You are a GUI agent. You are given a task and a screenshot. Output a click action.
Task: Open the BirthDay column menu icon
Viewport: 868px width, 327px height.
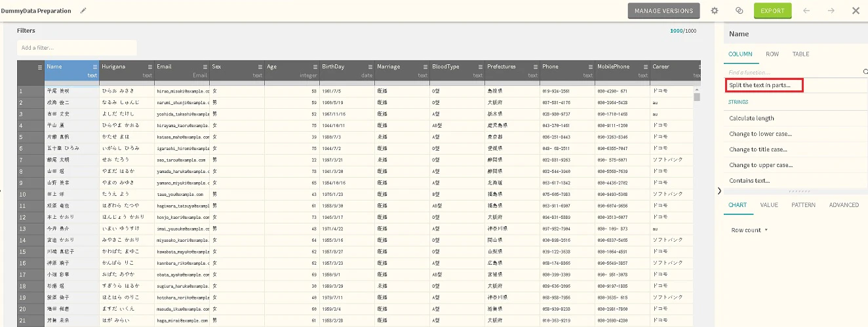tap(370, 67)
